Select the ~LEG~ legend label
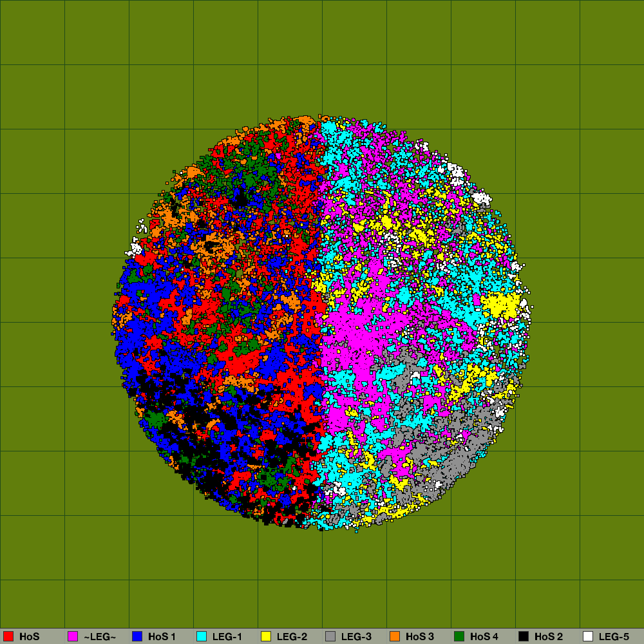The image size is (644, 644). coord(100,637)
